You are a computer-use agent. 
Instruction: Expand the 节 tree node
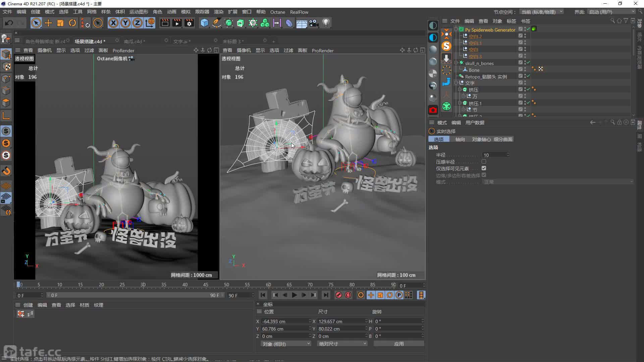[x=463, y=109]
